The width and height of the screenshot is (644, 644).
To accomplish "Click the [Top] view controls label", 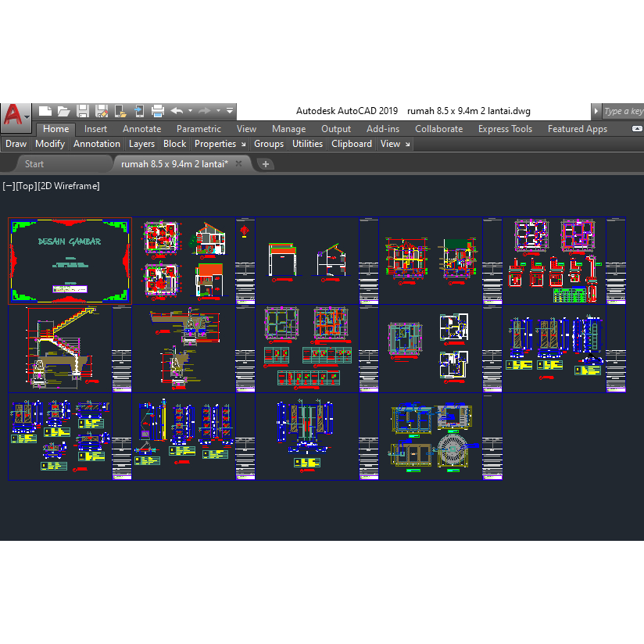I will point(26,186).
